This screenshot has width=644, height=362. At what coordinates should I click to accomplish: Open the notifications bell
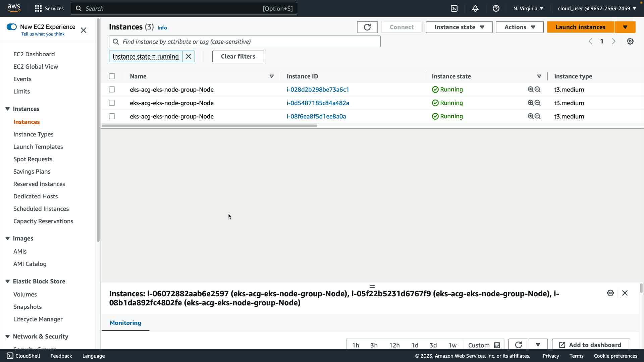point(475,8)
